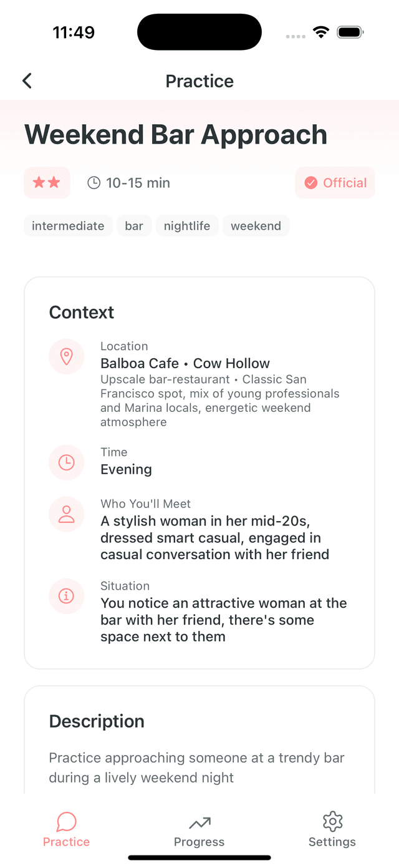399x868 pixels.
Task: Click the small clock icon beside 10-15 min
Action: tap(94, 183)
